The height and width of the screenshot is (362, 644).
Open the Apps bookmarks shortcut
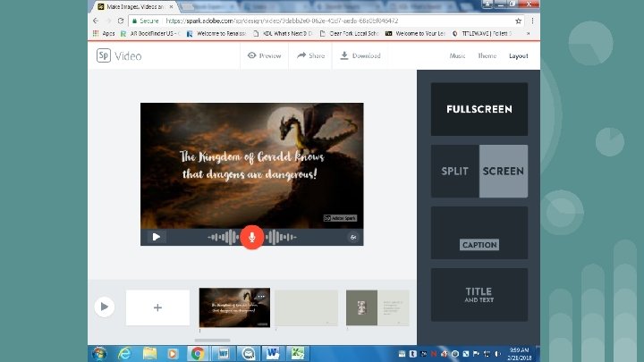click(104, 33)
